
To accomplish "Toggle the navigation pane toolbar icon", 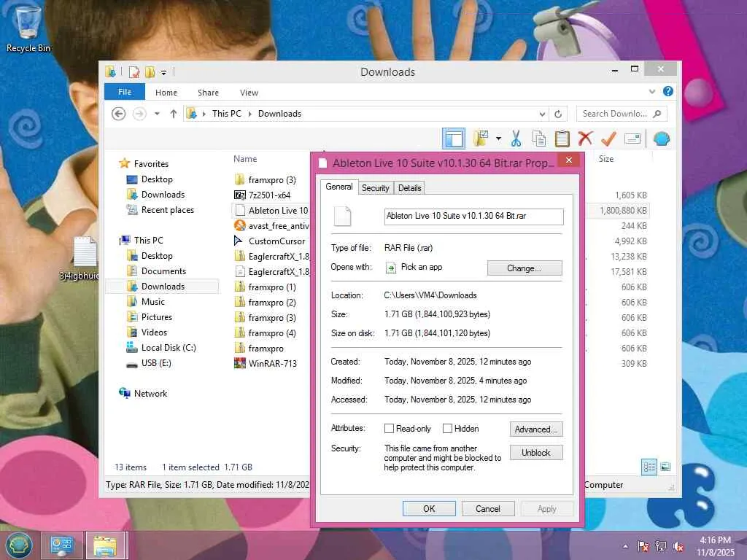I will pyautogui.click(x=454, y=139).
